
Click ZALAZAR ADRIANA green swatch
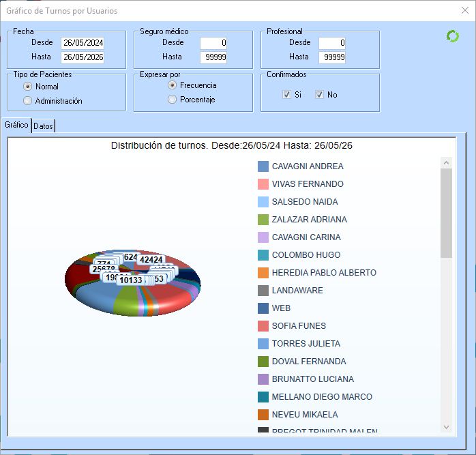coord(263,220)
